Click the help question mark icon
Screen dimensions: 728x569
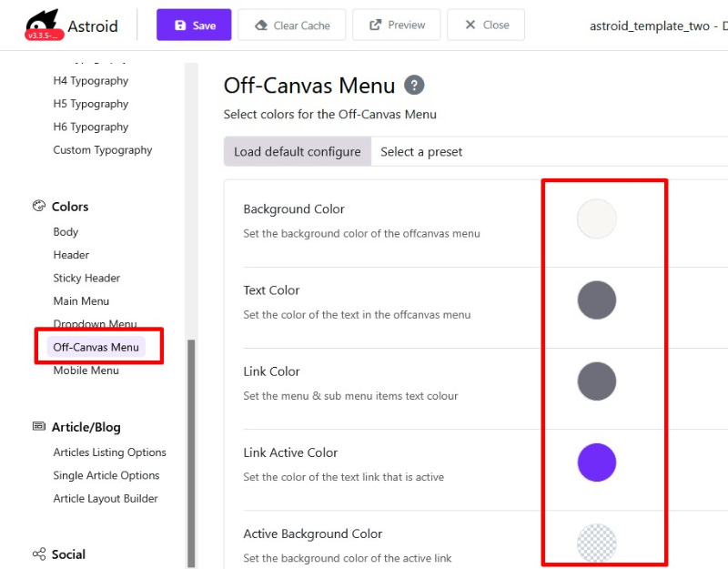pyautogui.click(x=415, y=86)
